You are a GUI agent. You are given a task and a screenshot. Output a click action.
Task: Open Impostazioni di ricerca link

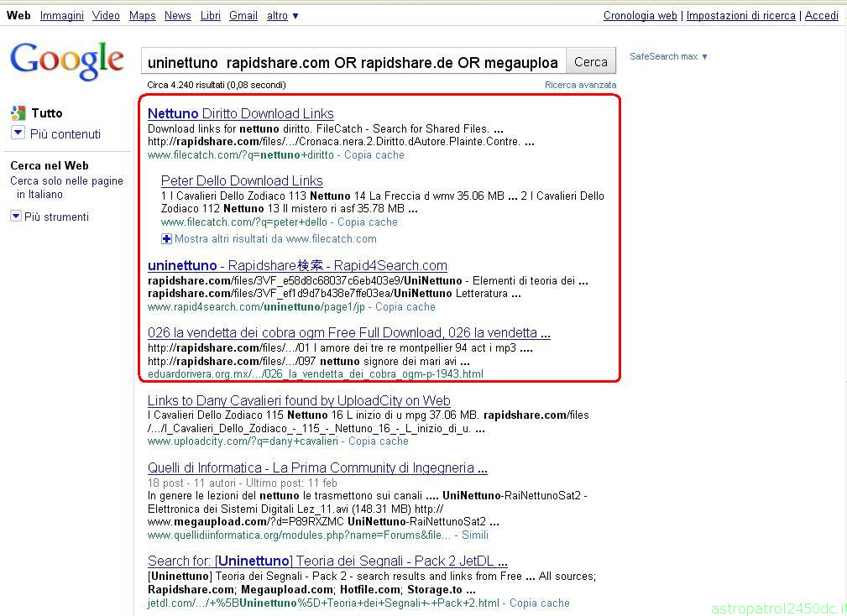740,16
